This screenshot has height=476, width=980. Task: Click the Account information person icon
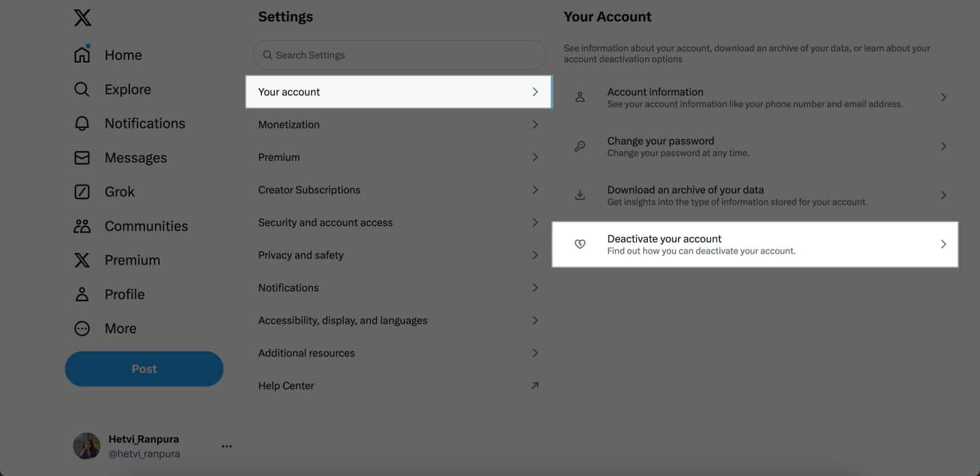(580, 97)
